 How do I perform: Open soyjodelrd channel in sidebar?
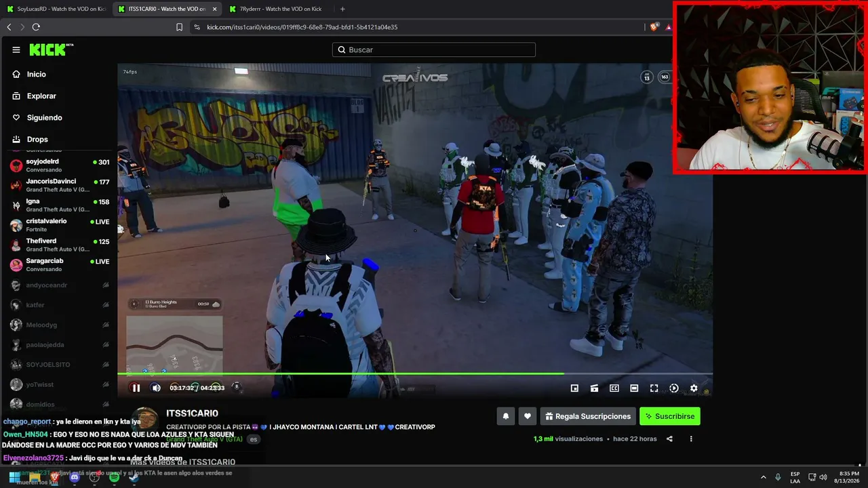58,165
